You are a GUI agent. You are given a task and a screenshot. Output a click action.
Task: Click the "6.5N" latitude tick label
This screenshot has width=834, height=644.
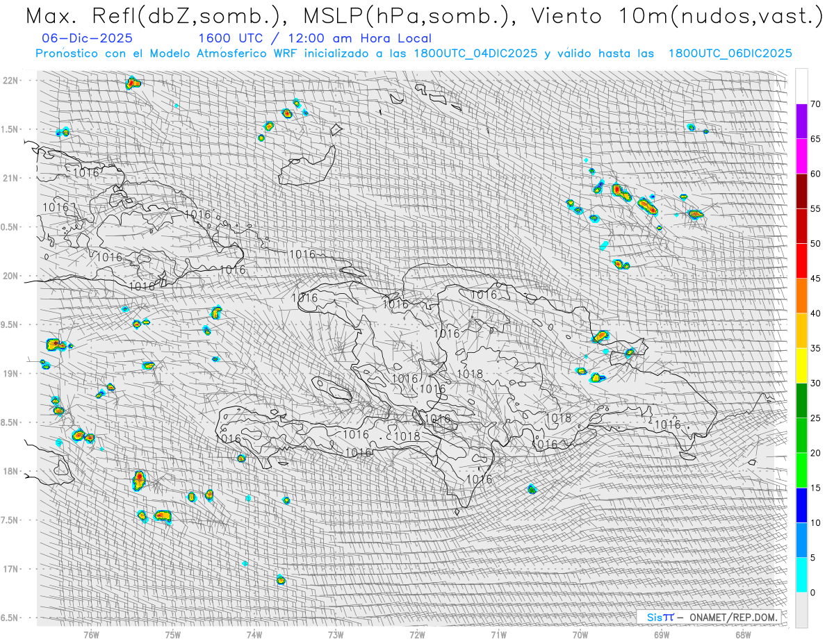(8, 618)
